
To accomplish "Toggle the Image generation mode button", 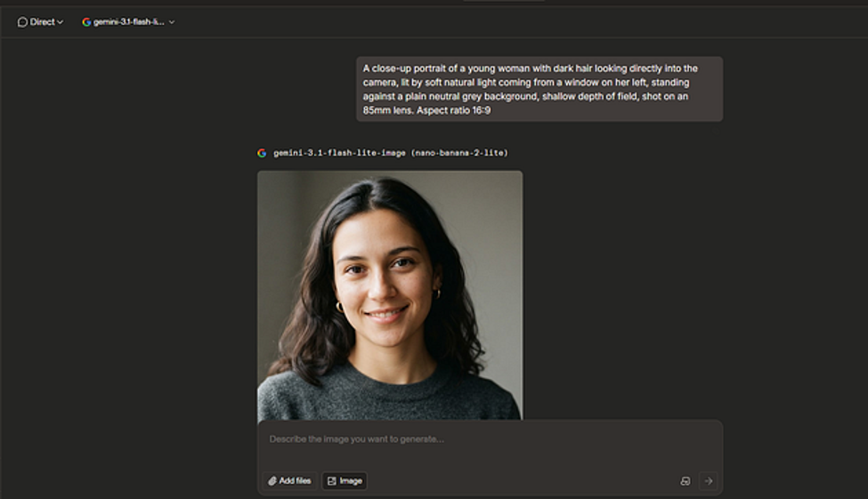I will 345,480.
